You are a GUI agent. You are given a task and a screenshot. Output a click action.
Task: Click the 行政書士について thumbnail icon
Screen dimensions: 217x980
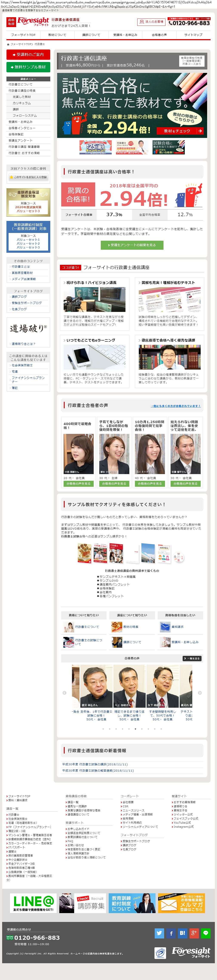69,627
